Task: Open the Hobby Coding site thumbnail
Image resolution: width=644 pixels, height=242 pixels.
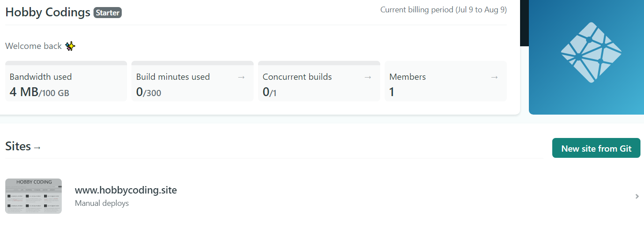Action: 34,196
